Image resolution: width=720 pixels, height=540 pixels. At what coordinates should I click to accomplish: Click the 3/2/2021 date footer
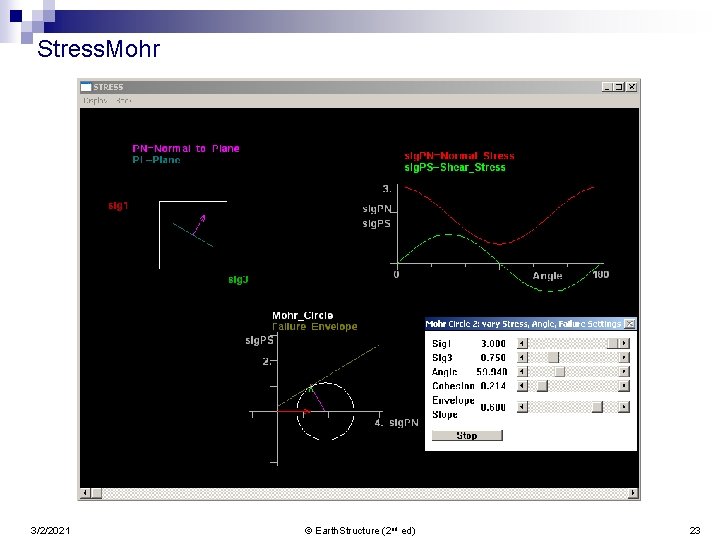point(50,530)
